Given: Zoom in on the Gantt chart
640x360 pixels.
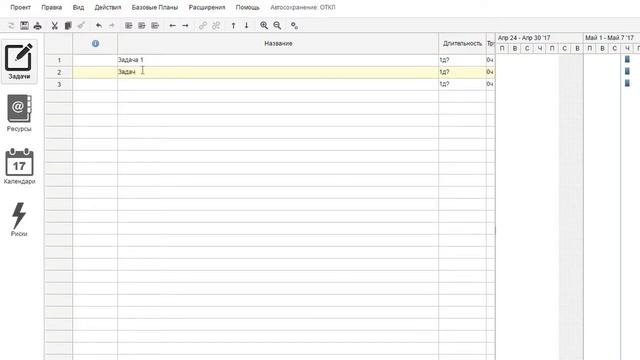Looking at the screenshot, I should click(264, 26).
